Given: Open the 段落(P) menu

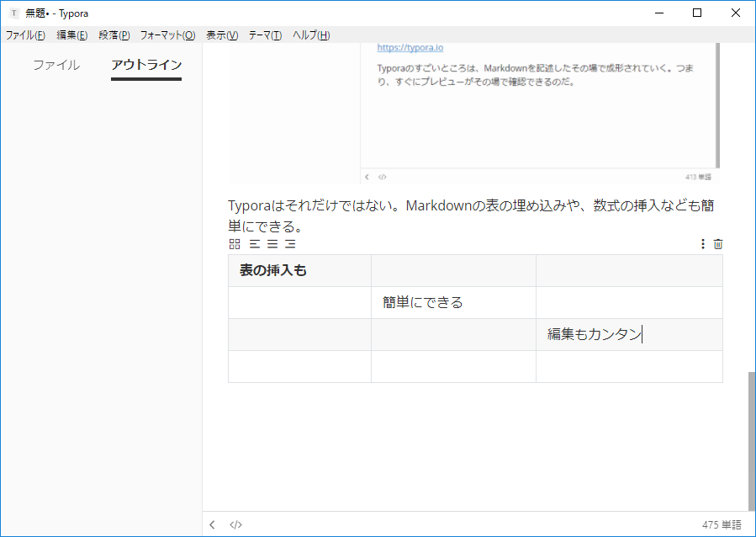Looking at the screenshot, I should (x=114, y=35).
